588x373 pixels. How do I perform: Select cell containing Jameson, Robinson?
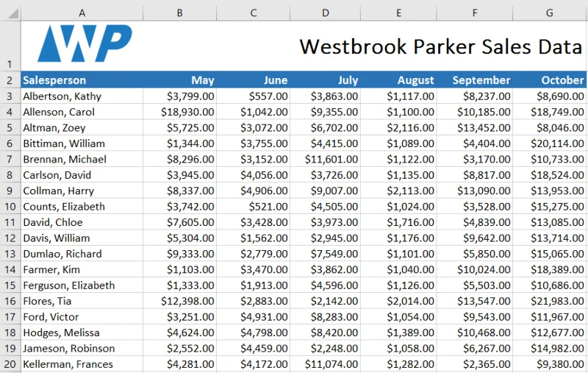(82, 348)
